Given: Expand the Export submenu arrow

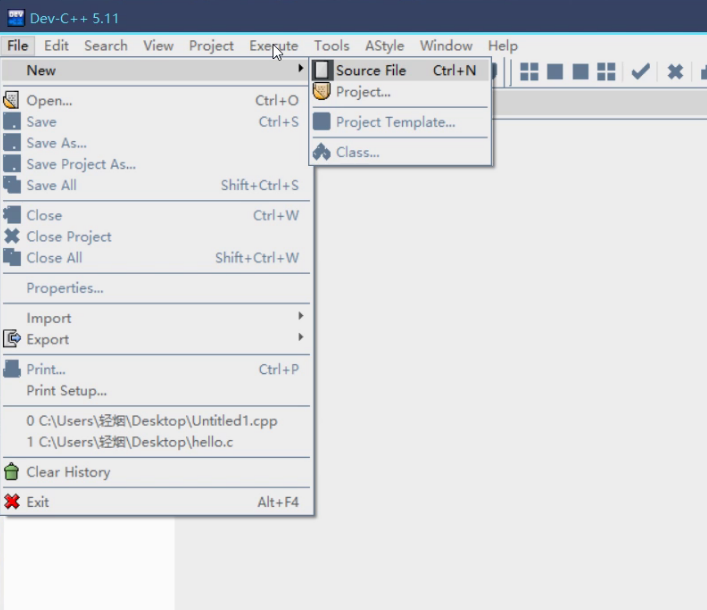Looking at the screenshot, I should (300, 338).
